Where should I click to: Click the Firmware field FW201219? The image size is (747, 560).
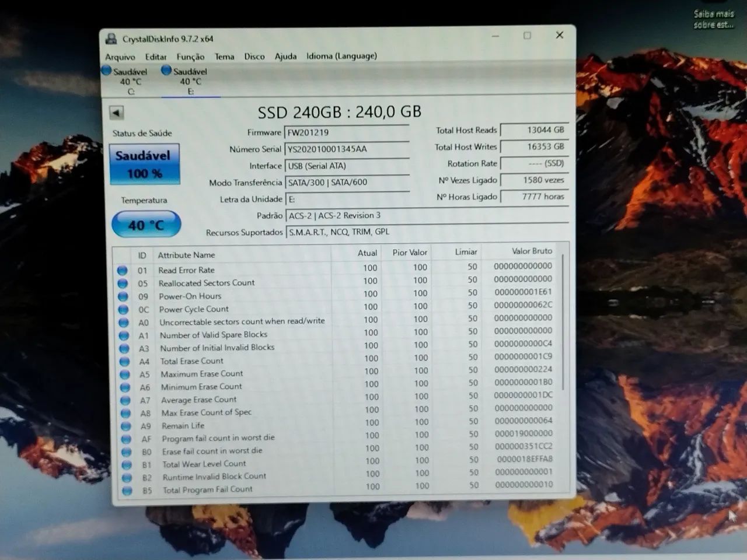347,132
